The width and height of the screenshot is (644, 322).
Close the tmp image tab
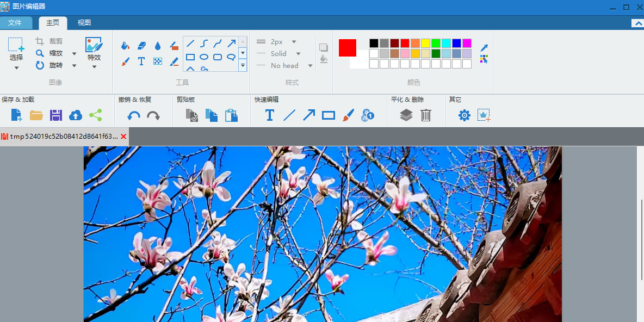pyautogui.click(x=123, y=137)
